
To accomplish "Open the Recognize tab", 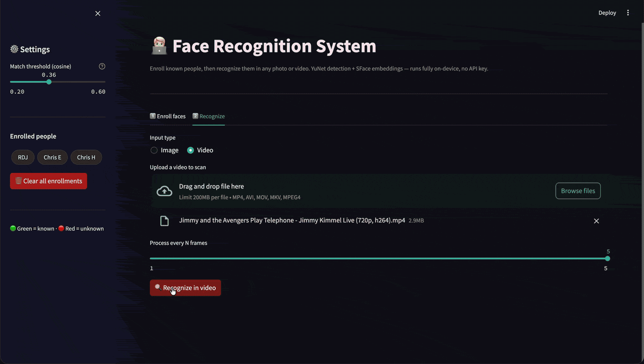I will click(208, 116).
